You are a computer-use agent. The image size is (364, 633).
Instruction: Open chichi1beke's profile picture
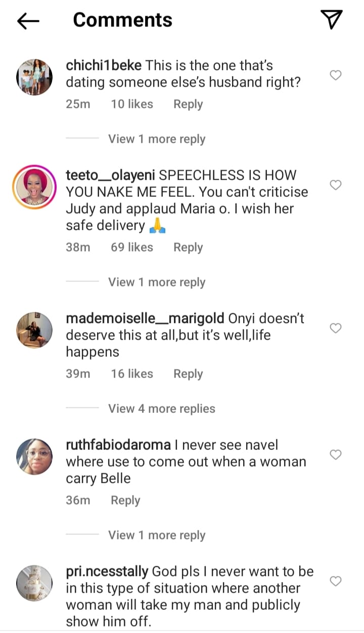[35, 76]
